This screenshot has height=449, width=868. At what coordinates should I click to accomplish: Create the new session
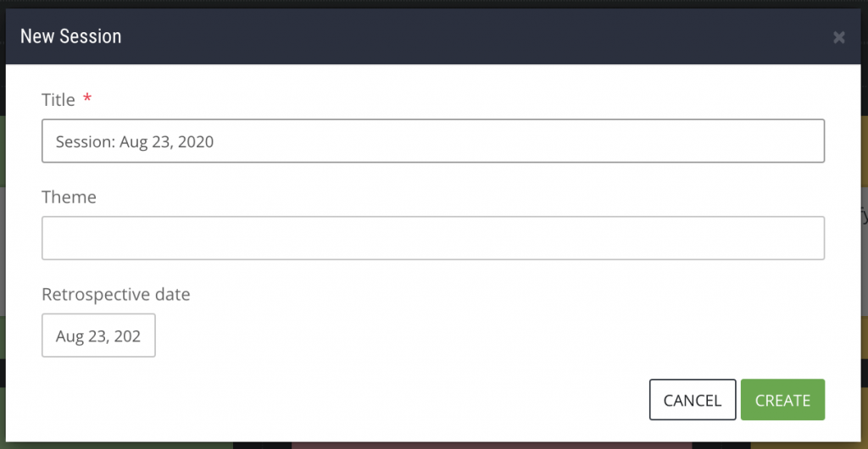(782, 400)
